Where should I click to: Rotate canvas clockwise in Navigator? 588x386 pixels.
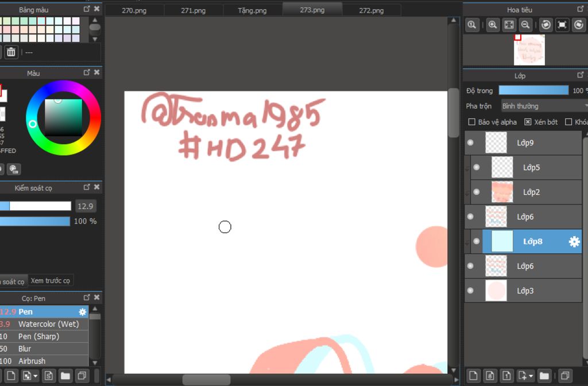click(579, 25)
